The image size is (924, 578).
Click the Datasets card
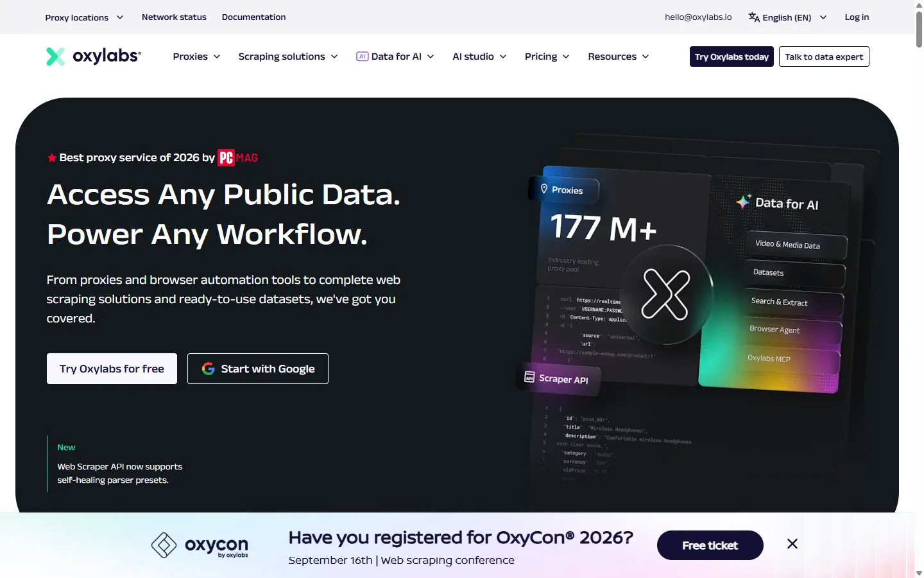pos(795,274)
